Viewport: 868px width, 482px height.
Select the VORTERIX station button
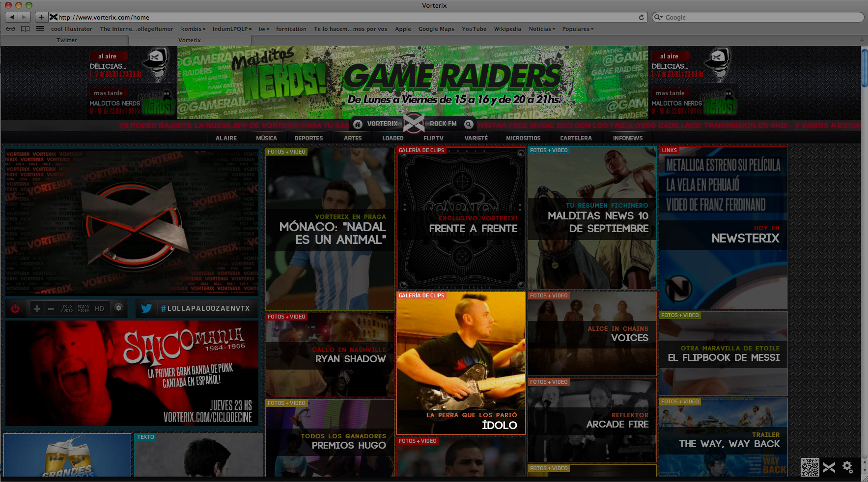click(x=382, y=124)
